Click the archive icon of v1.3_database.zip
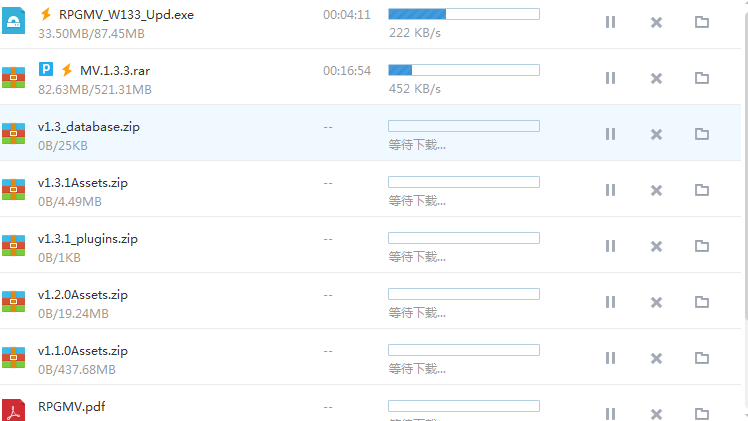The image size is (748, 421). 13,133
